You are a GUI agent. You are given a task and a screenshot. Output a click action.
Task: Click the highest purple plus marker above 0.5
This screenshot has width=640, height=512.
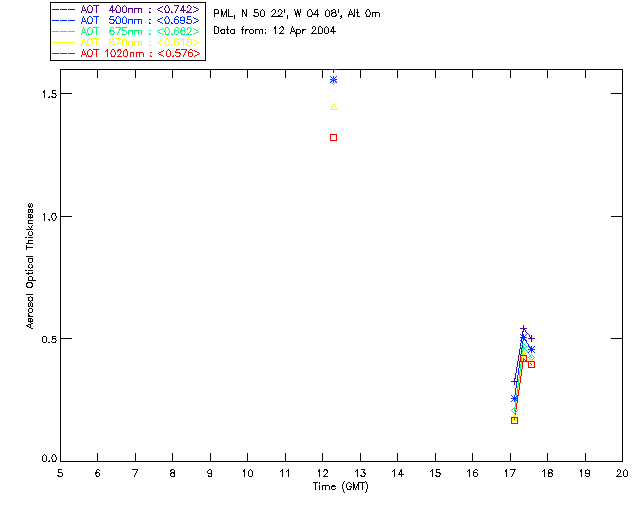tap(523, 329)
